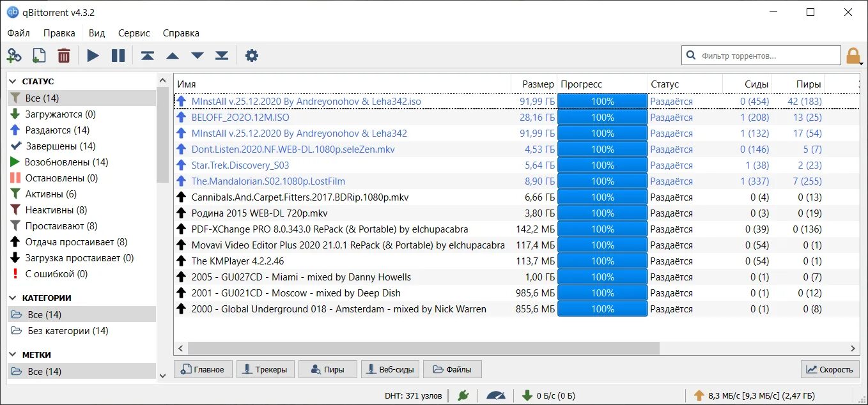This screenshot has width=868, height=405.
Task: Sort by the Размер column header
Action: [x=534, y=84]
